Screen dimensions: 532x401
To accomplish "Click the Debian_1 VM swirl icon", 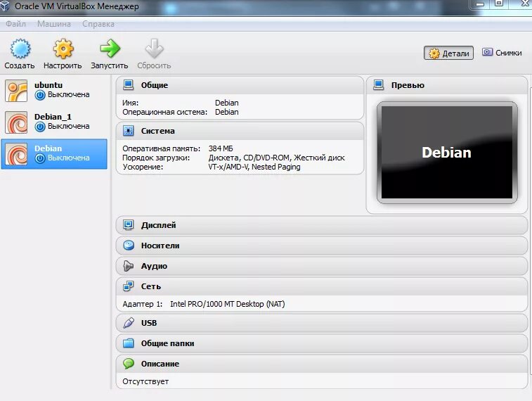I will point(16,122).
